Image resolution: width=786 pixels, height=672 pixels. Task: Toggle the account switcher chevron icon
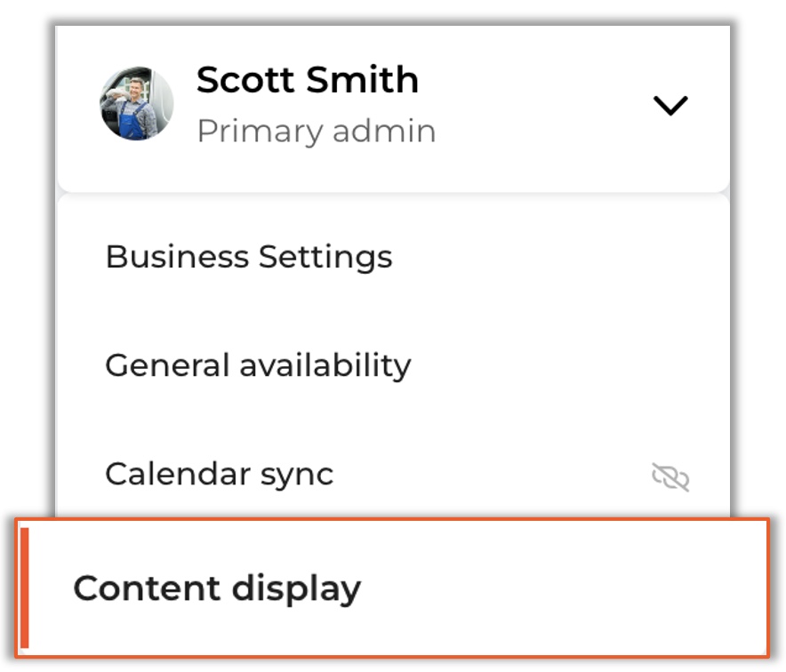click(670, 105)
